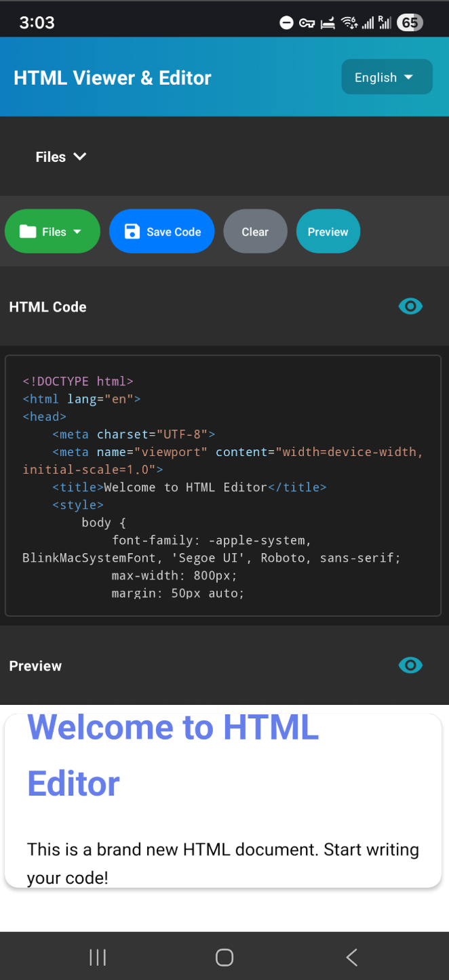Open the English language dropdown
Viewport: 449px width, 980px height.
click(387, 77)
